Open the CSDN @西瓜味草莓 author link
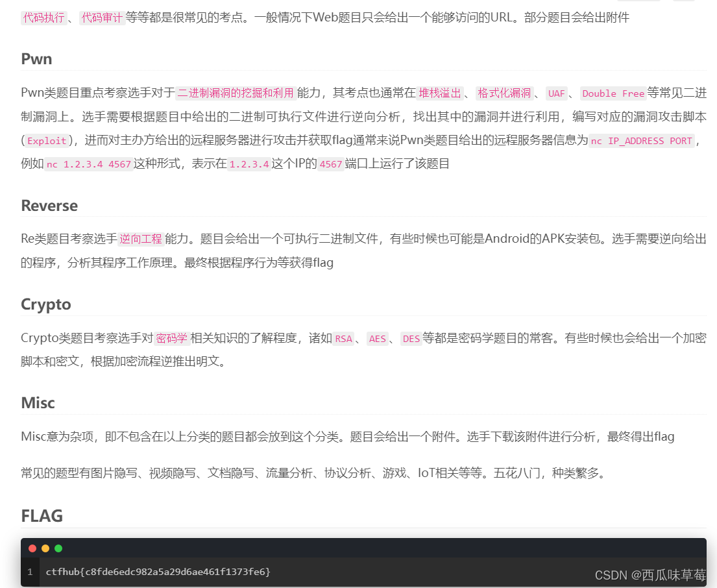Screen dimensions: 717x588 [650, 574]
